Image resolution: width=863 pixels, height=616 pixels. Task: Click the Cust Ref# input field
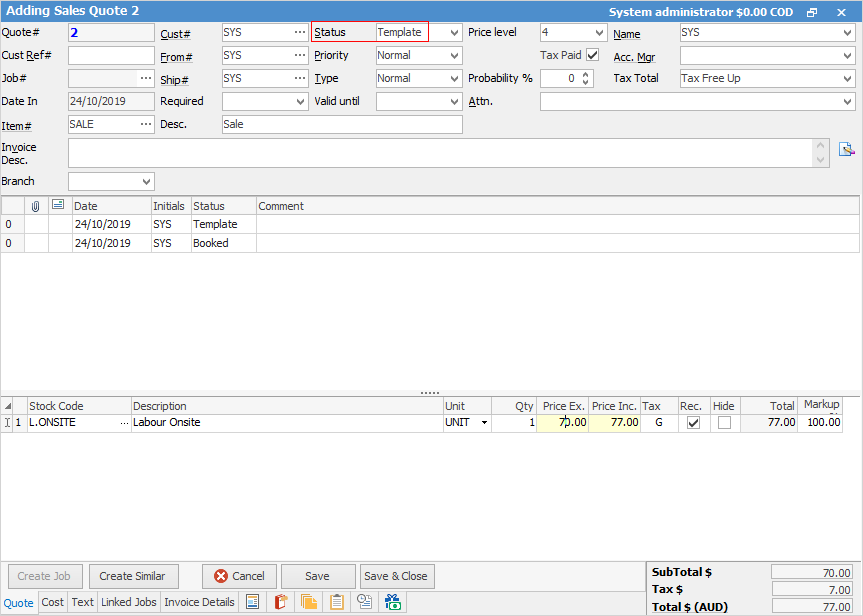click(x=111, y=55)
